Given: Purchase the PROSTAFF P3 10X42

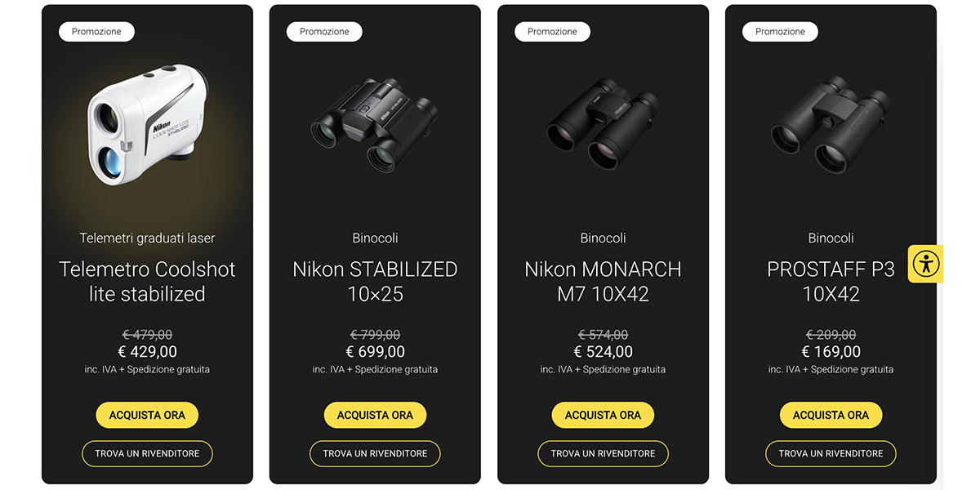Looking at the screenshot, I should (x=831, y=415).
